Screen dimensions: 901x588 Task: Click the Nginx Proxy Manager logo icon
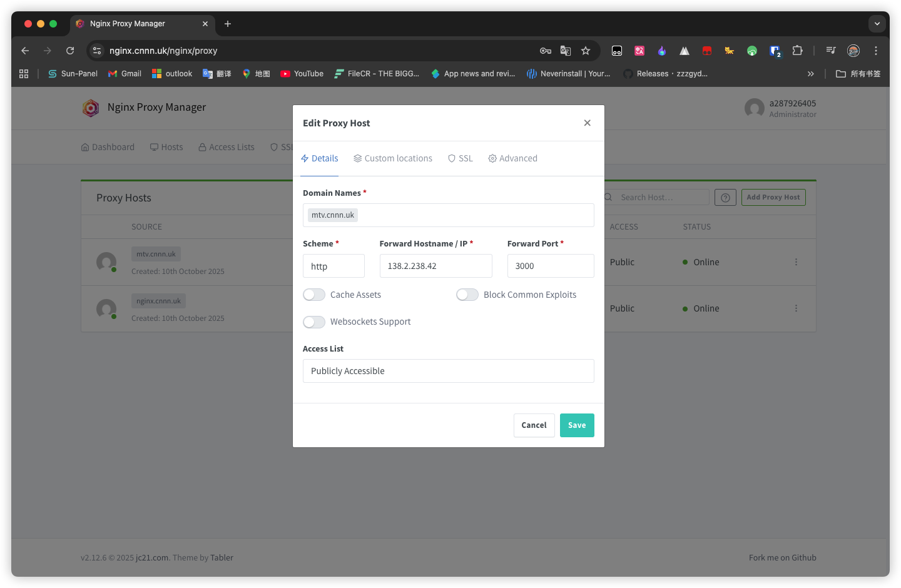pyautogui.click(x=91, y=108)
